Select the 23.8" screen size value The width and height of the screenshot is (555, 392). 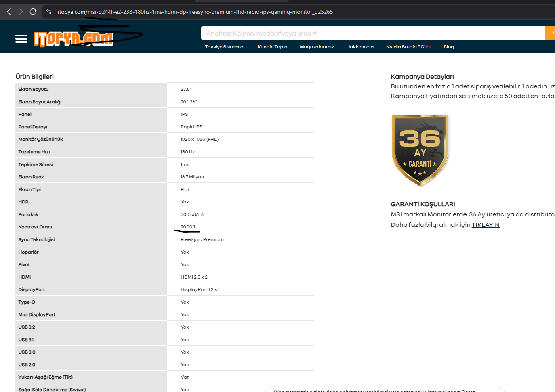186,89
